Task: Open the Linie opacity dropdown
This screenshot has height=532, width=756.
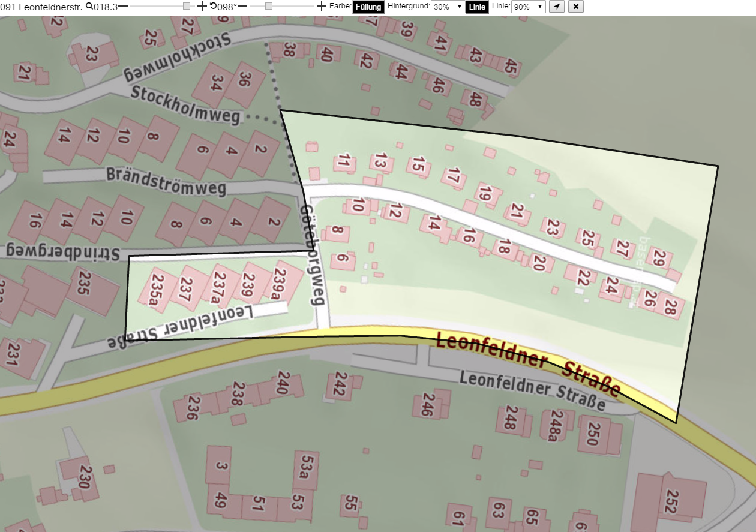Action: coord(528,7)
